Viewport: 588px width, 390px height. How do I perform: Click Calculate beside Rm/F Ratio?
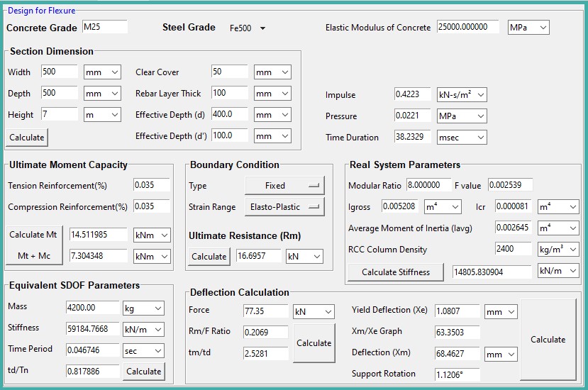(x=314, y=343)
